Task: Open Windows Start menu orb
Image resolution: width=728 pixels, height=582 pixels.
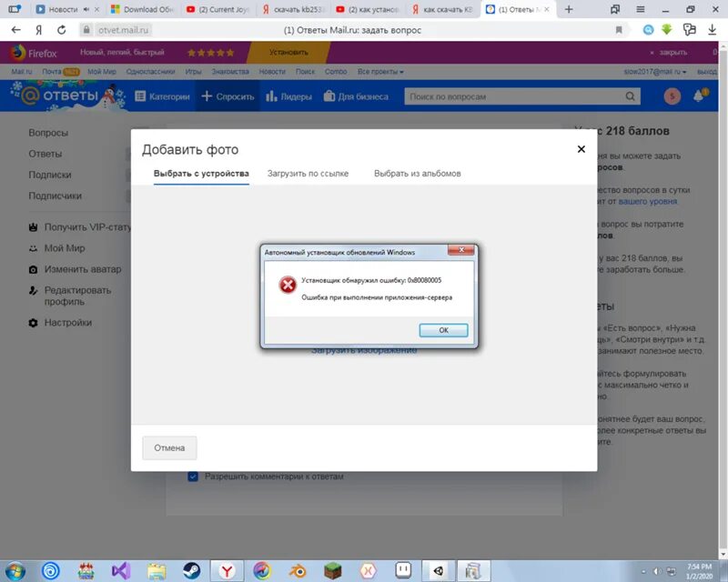Action: [x=15, y=570]
